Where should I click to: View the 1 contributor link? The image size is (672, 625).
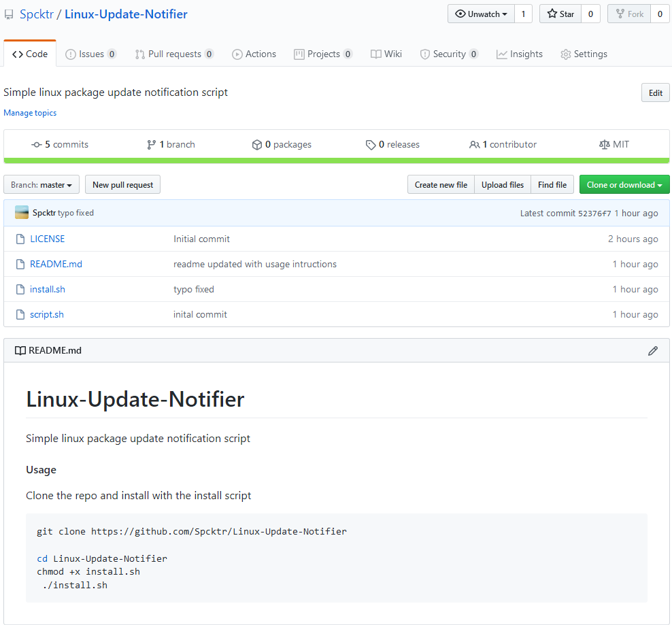[x=503, y=145]
